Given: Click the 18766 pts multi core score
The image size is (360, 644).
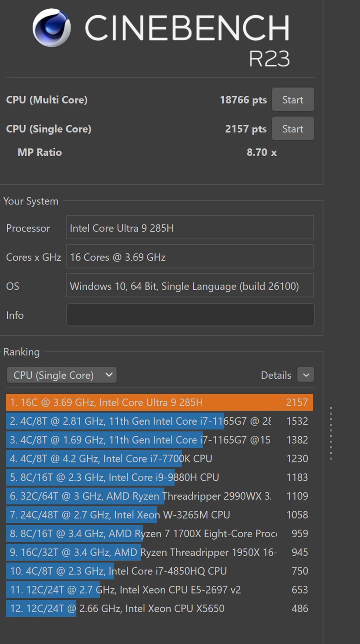Looking at the screenshot, I should [x=243, y=100].
